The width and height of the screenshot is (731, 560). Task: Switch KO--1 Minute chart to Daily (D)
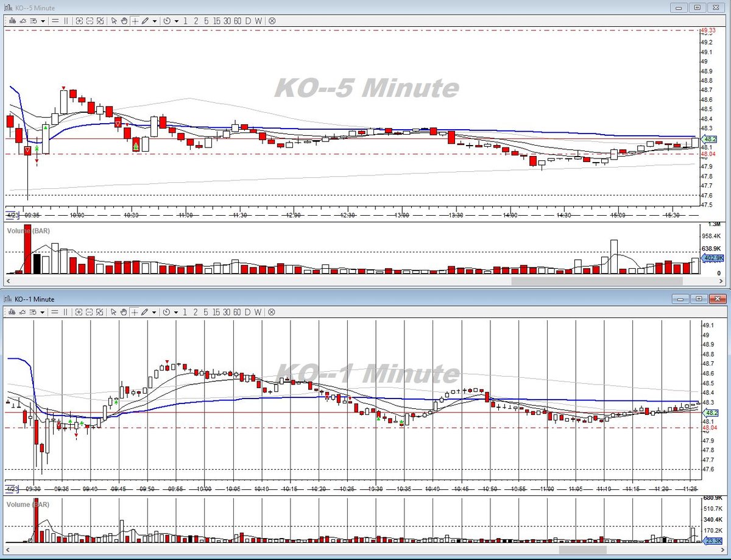pos(248,312)
